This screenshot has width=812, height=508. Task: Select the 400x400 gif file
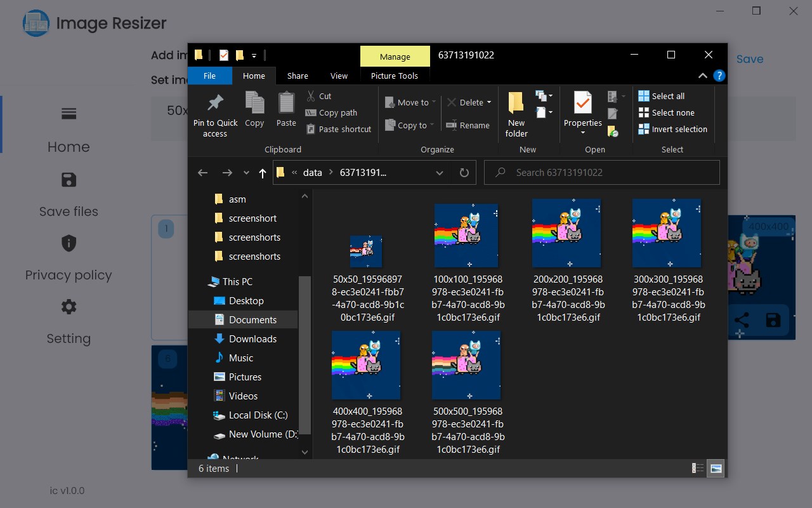pyautogui.click(x=368, y=392)
